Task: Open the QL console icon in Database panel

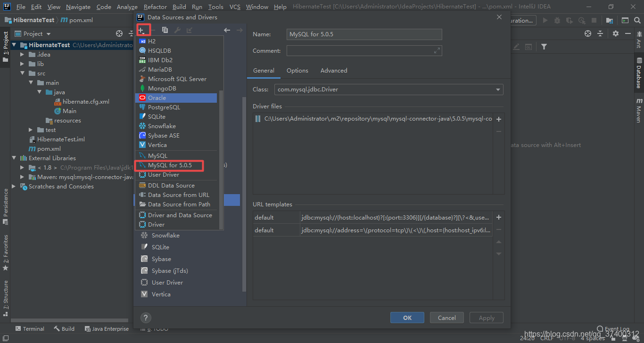Action: coord(528,47)
